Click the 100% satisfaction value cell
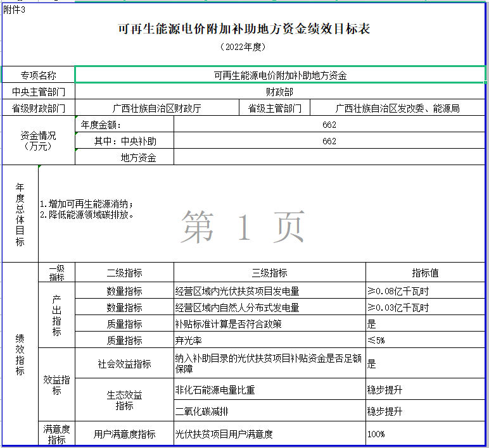Viewport: 489px width, 448px height. click(x=425, y=434)
